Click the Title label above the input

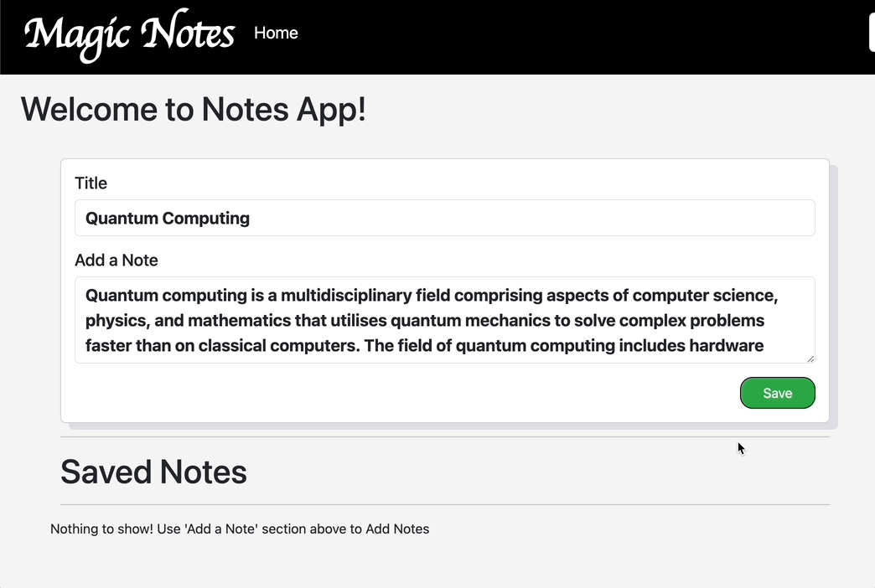(x=91, y=183)
